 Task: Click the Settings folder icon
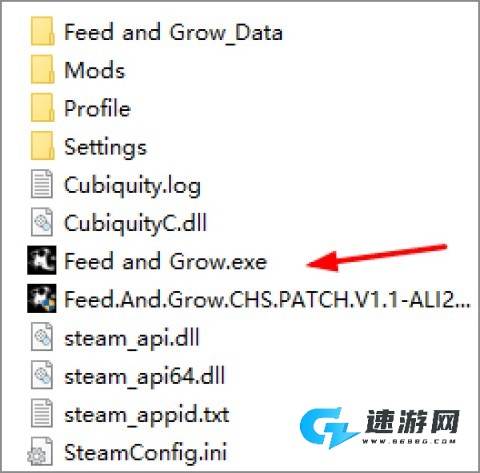point(42,146)
